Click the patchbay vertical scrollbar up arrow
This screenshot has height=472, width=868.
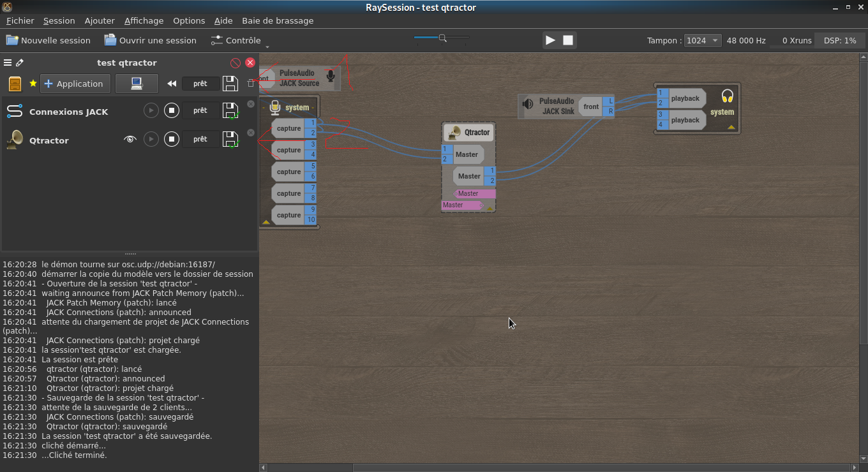(864, 58)
